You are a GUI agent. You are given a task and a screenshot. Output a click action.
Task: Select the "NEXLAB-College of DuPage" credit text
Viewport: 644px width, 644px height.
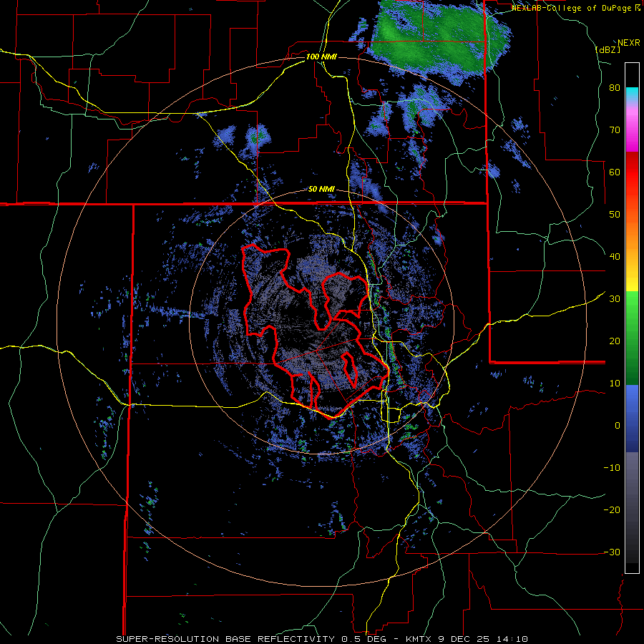[572, 8]
